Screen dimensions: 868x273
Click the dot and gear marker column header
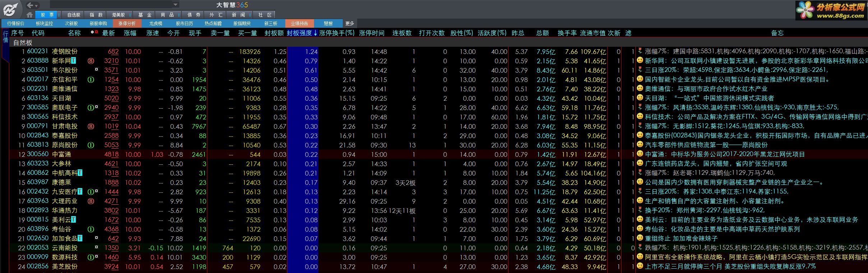(94, 32)
